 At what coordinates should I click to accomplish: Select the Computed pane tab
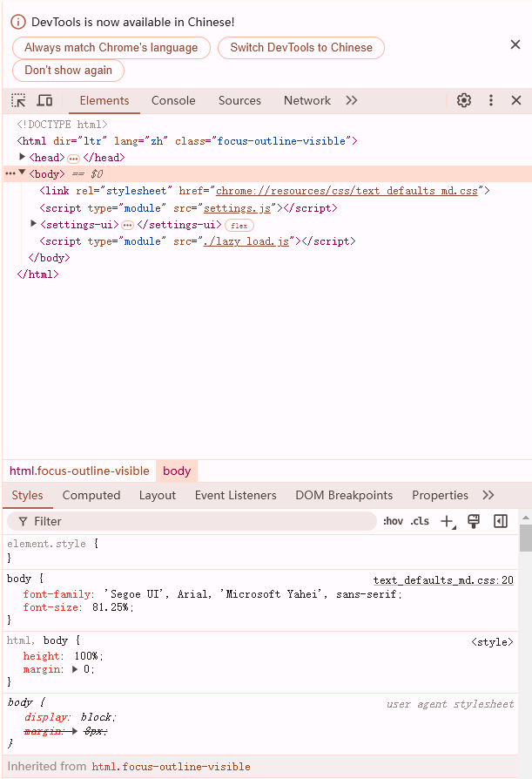(91, 495)
